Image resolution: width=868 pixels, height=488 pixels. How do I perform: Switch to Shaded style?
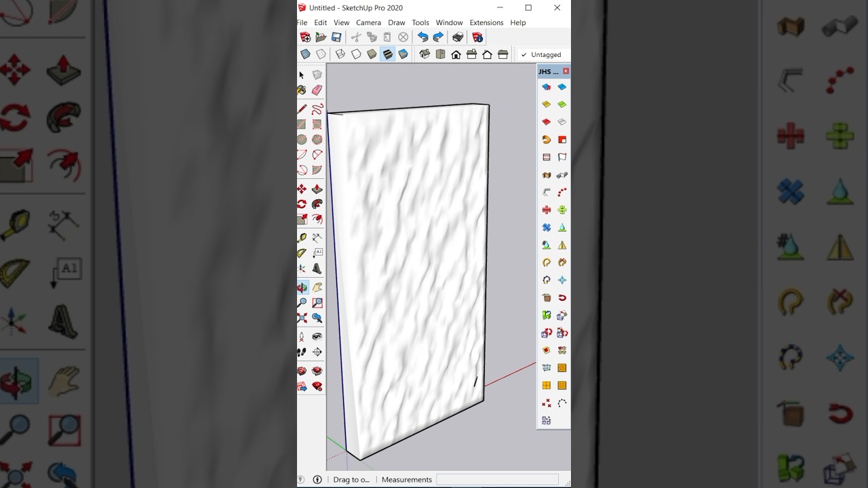coord(372,54)
